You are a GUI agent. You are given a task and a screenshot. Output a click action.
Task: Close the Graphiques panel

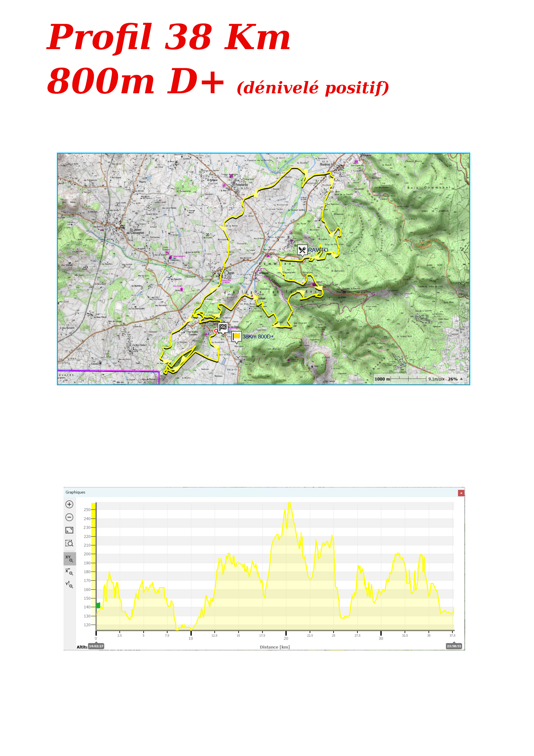[x=461, y=493]
